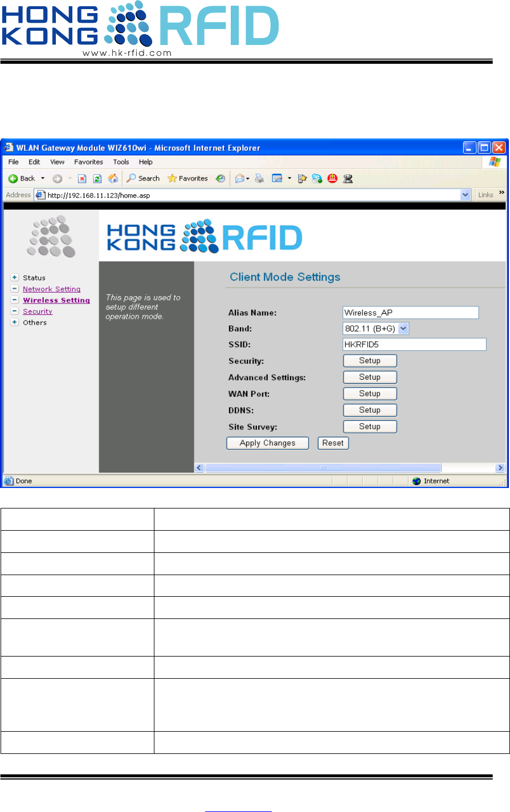Click the browser Back button
Viewport: 510px width, 812px height.
[22, 178]
